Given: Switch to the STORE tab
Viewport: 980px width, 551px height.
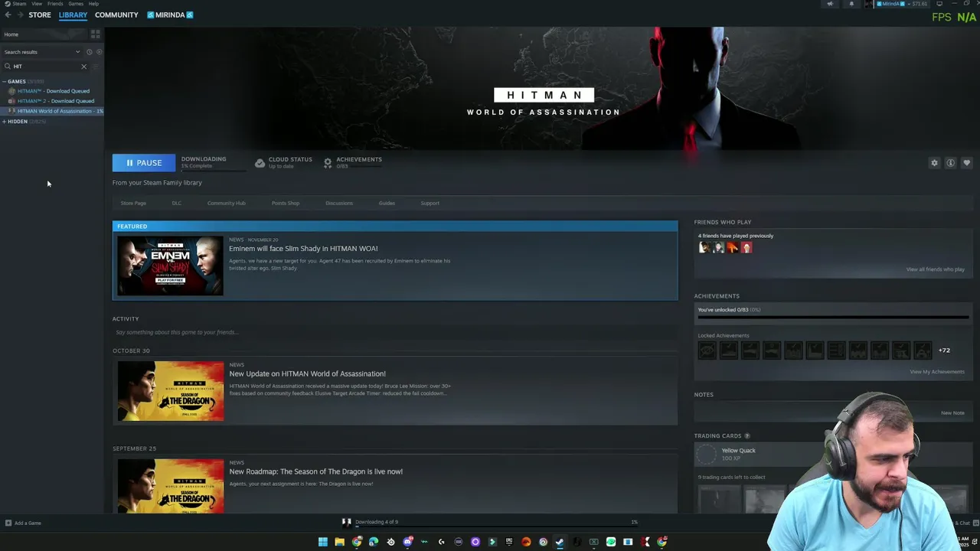Looking at the screenshot, I should coord(40,15).
